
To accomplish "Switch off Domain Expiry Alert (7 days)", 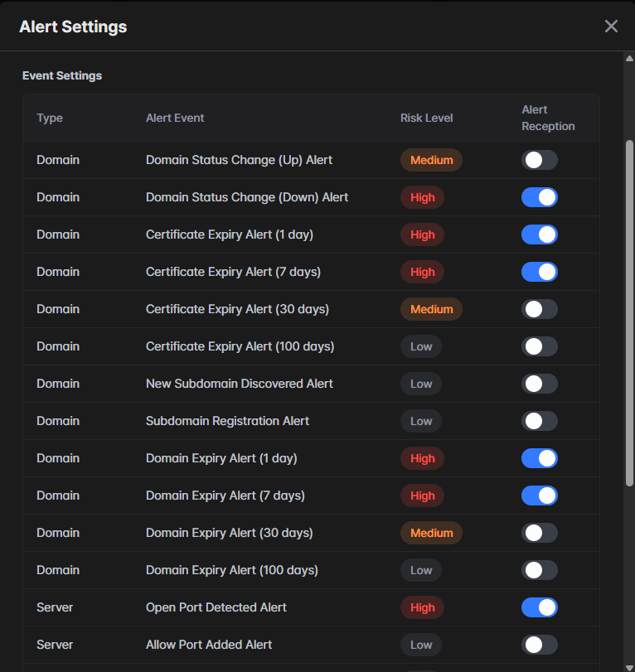I will coord(539,496).
